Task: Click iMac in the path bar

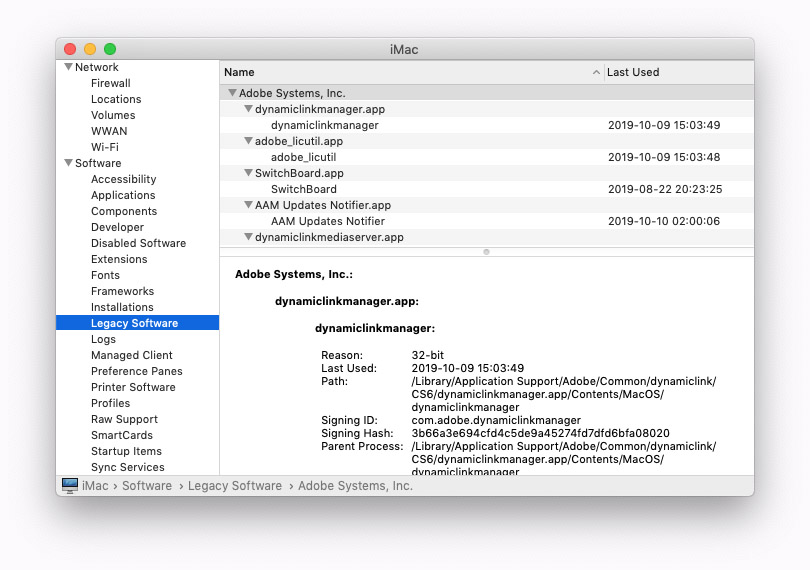Action: (x=95, y=486)
